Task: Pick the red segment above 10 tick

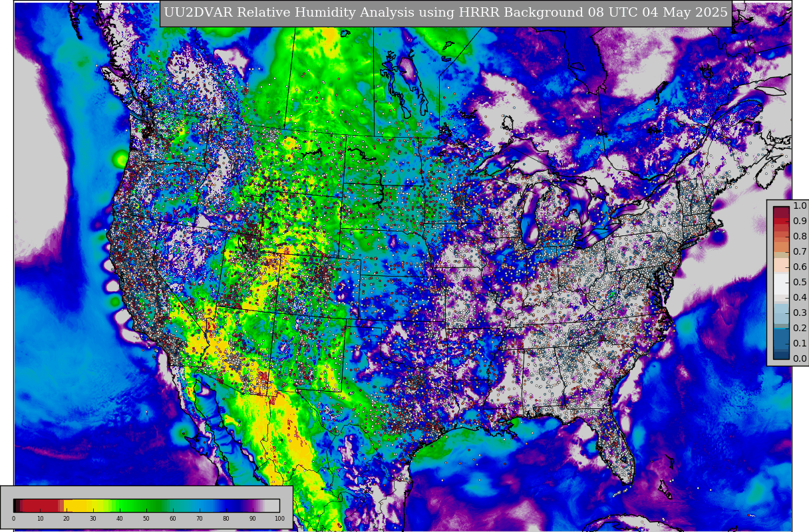Action: 40,505
